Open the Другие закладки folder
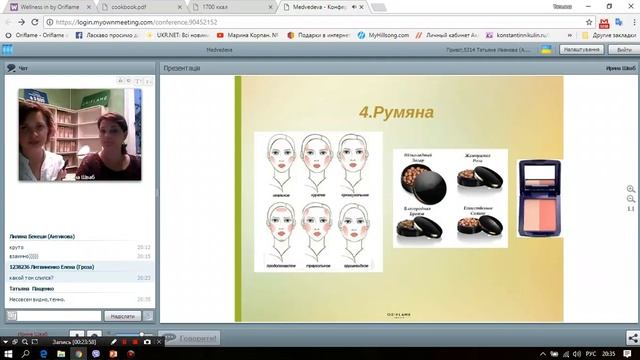Viewport: 640px width, 360px height. tap(609, 36)
